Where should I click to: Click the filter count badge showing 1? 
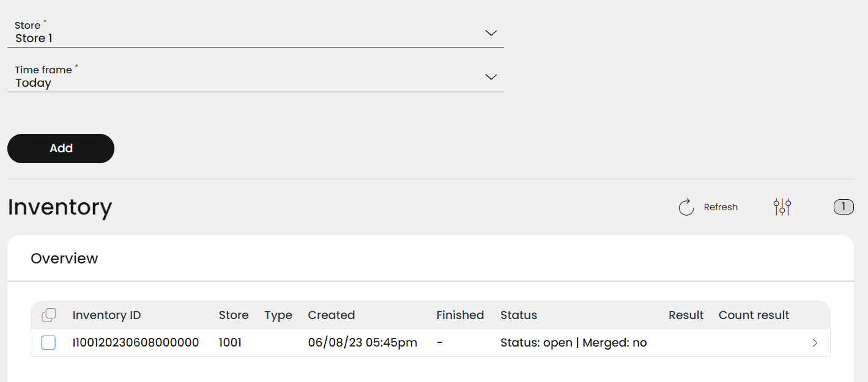click(844, 207)
